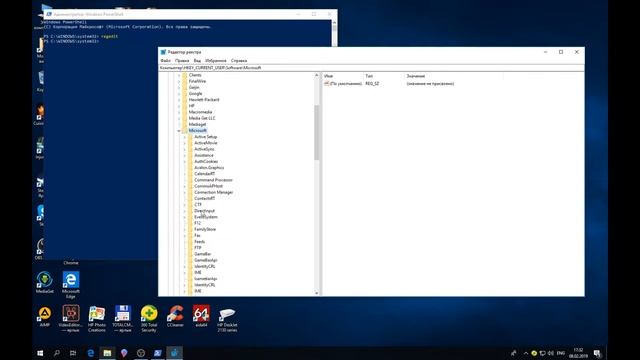Click the tree scrollbar up arrow

coord(317,76)
